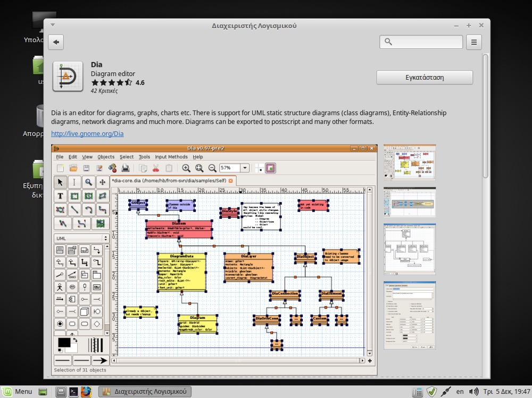Launch Firefox from the taskbar
The height and width of the screenshot is (398, 532).
pyautogui.click(x=86, y=392)
